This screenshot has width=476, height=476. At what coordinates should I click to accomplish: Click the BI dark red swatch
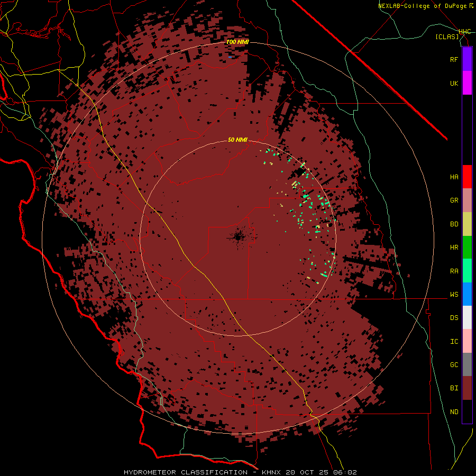pos(467,388)
